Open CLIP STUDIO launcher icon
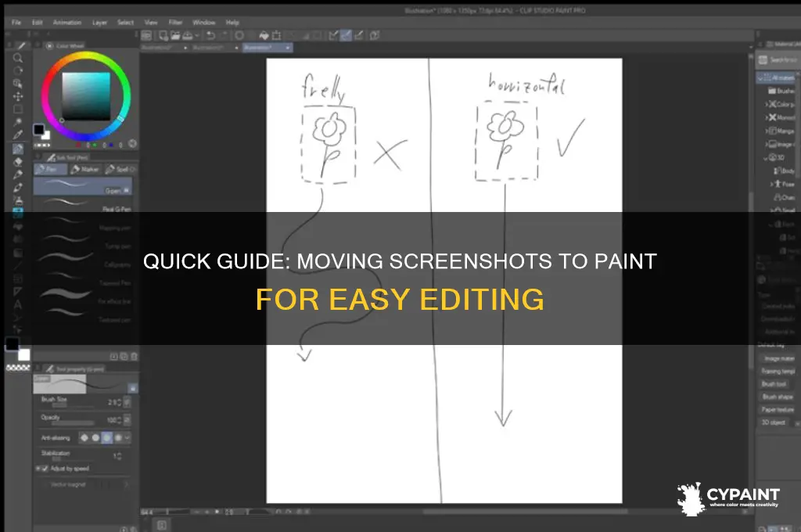The image size is (801, 532). point(146,35)
